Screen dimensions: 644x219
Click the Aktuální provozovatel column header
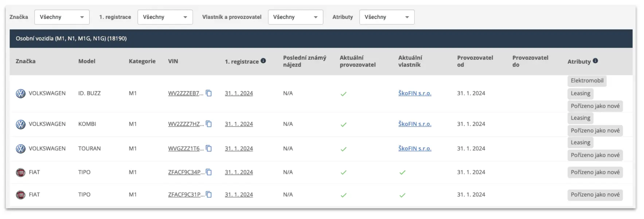[x=358, y=61]
